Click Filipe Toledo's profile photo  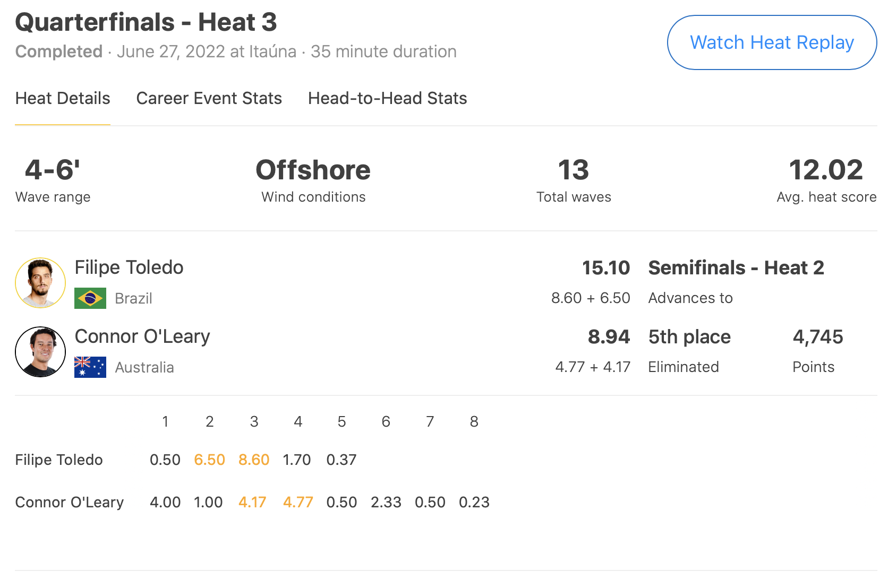click(40, 283)
